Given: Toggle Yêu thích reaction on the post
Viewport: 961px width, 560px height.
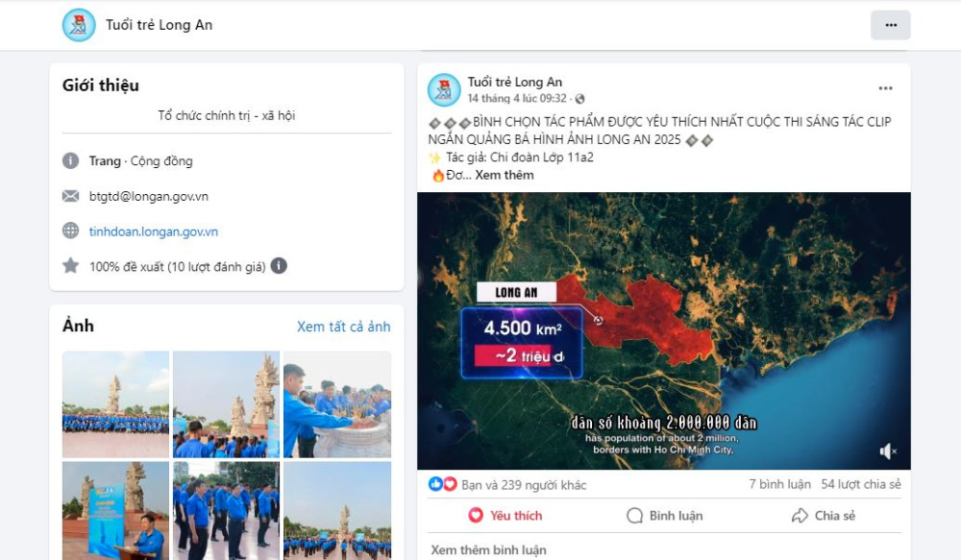Looking at the screenshot, I should pyautogui.click(x=505, y=515).
